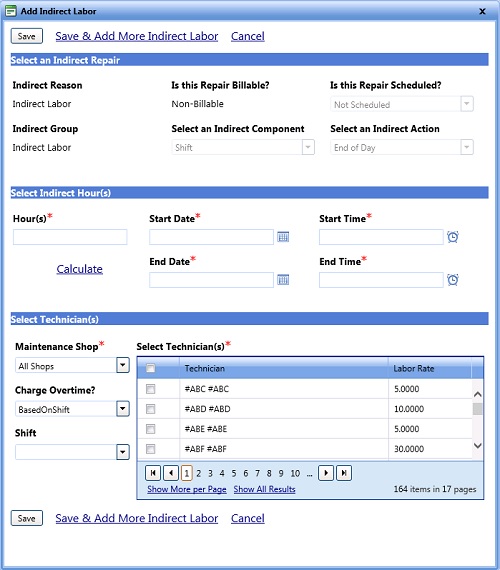The height and width of the screenshot is (570, 500).
Task: Open the Is this Repair Scheduled dropdown
Action: [x=467, y=104]
